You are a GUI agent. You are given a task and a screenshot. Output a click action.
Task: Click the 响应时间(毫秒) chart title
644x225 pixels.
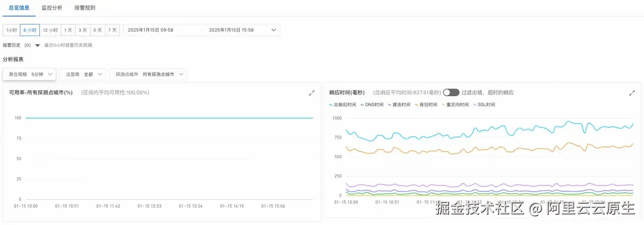click(346, 93)
